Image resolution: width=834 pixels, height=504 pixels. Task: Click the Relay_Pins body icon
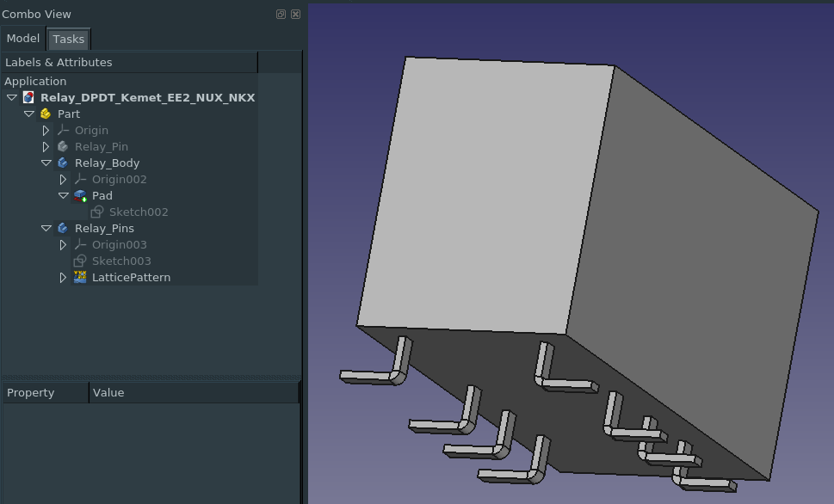coord(63,229)
